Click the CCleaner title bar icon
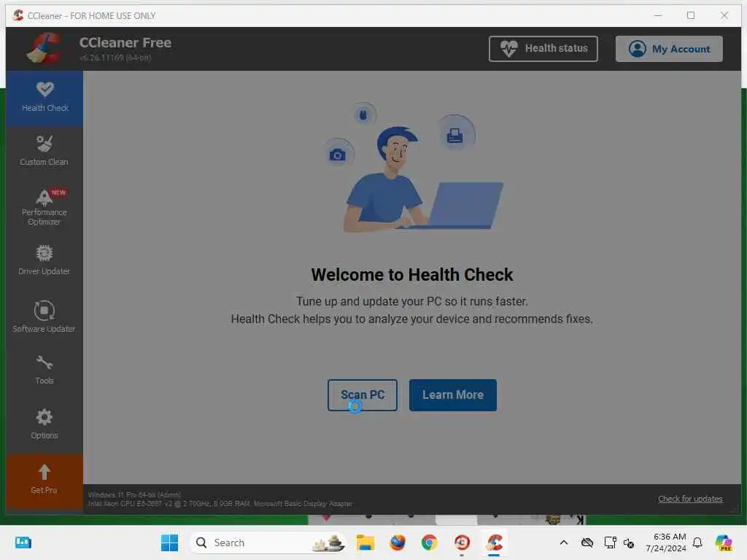This screenshot has width=747, height=560. click(x=18, y=15)
